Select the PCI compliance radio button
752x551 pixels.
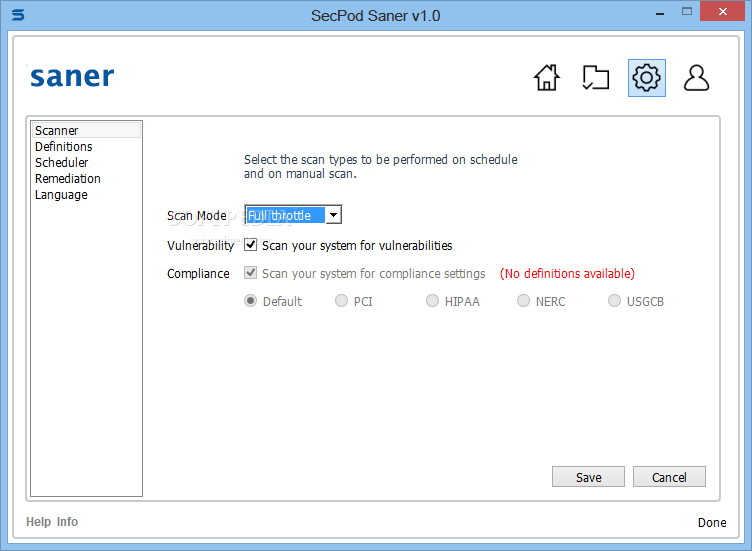click(x=341, y=301)
